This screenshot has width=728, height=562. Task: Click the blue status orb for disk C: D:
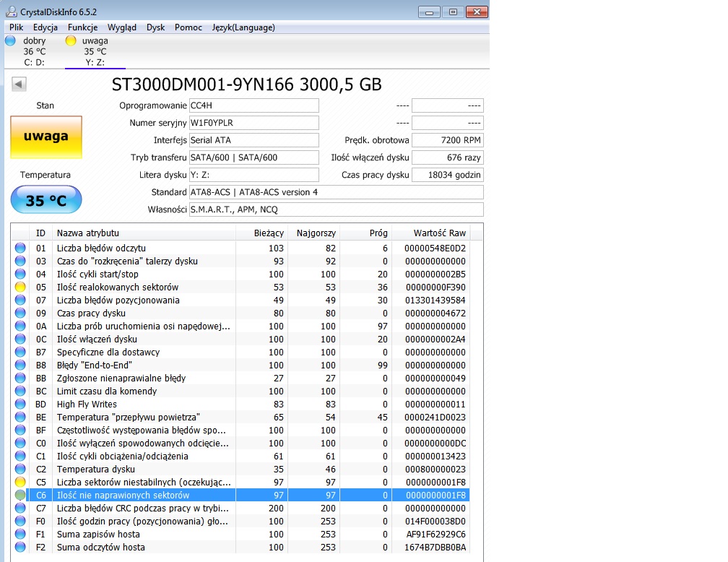pos(10,40)
